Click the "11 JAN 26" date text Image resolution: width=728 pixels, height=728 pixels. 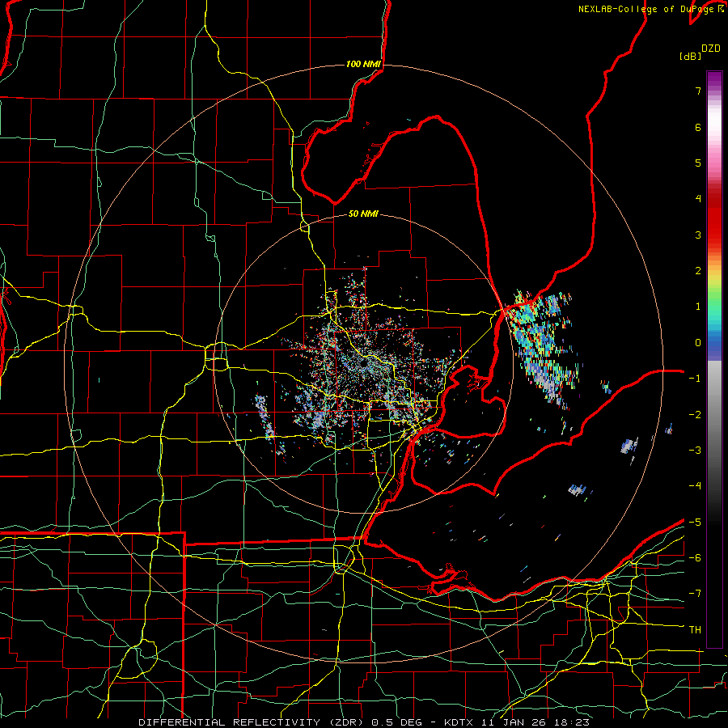click(x=513, y=722)
